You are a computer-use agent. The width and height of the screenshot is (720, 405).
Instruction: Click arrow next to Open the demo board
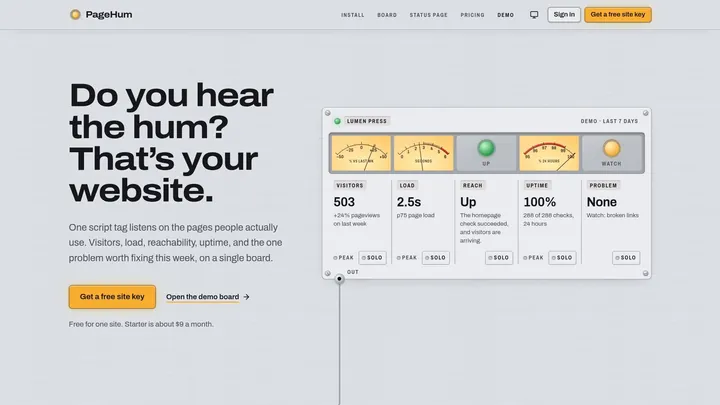coord(247,297)
